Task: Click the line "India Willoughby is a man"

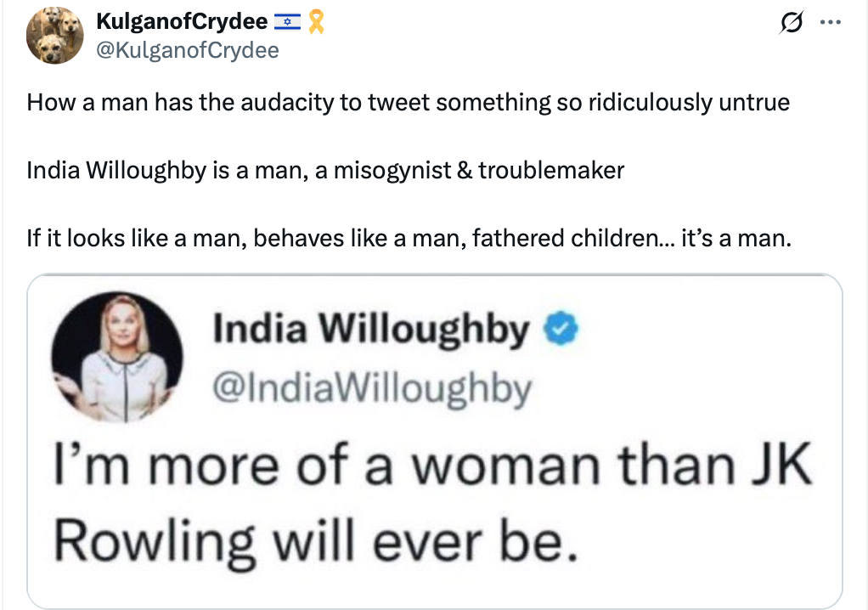Action: pos(325,170)
